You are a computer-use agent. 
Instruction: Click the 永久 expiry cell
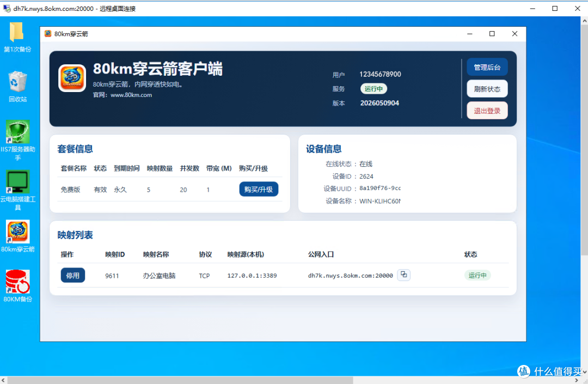click(x=120, y=190)
